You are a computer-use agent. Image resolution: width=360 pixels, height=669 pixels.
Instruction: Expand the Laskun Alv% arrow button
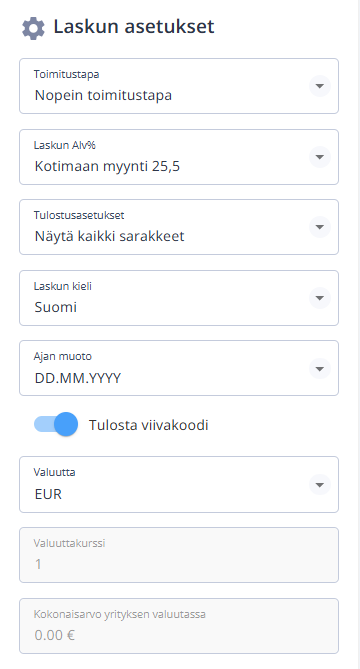319,157
